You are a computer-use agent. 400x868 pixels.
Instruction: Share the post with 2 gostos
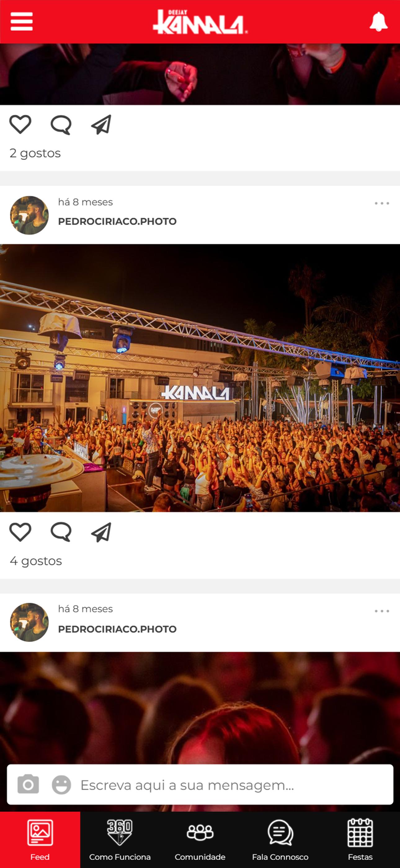(101, 125)
